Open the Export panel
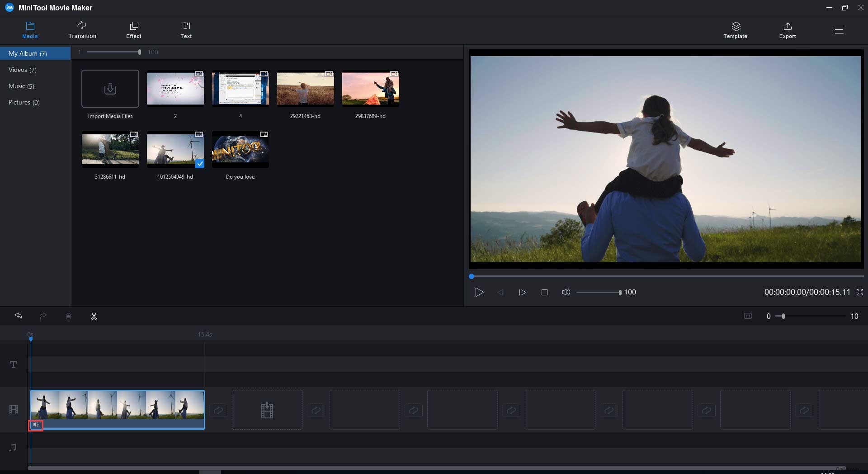Screen dimensions: 868x474 pyautogui.click(x=787, y=29)
